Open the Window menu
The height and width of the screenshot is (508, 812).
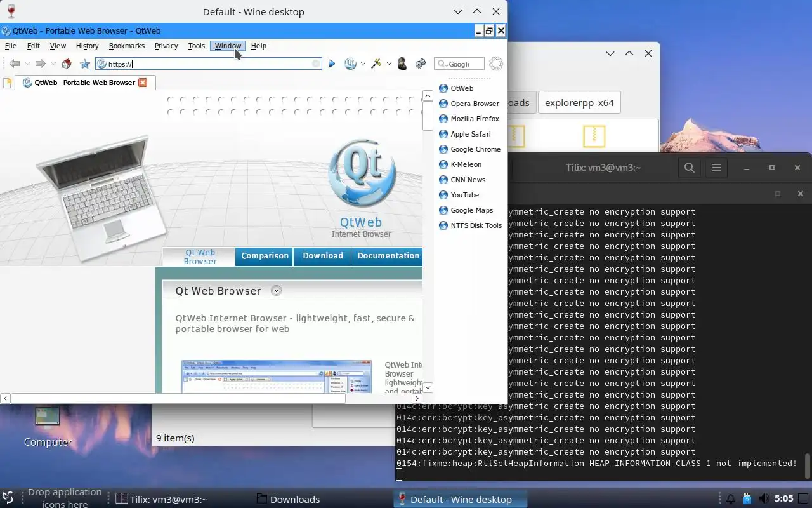228,46
